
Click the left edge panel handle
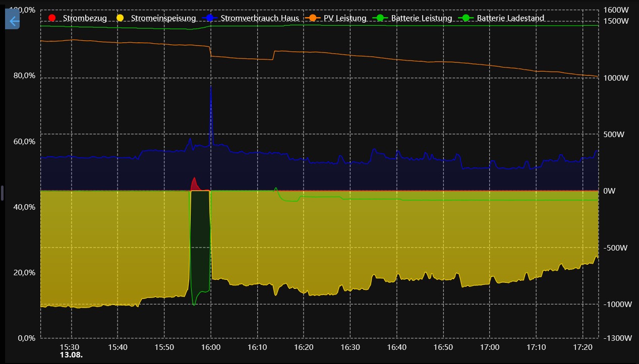(3, 193)
